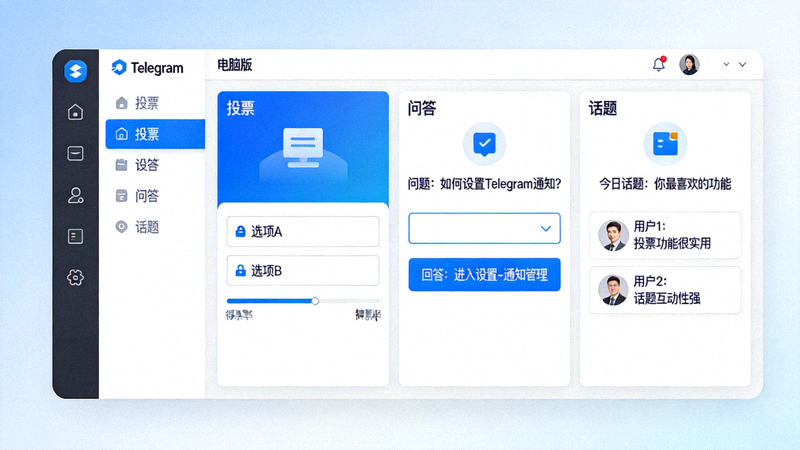Click the circular icon beside sidebar 话题

121,227
